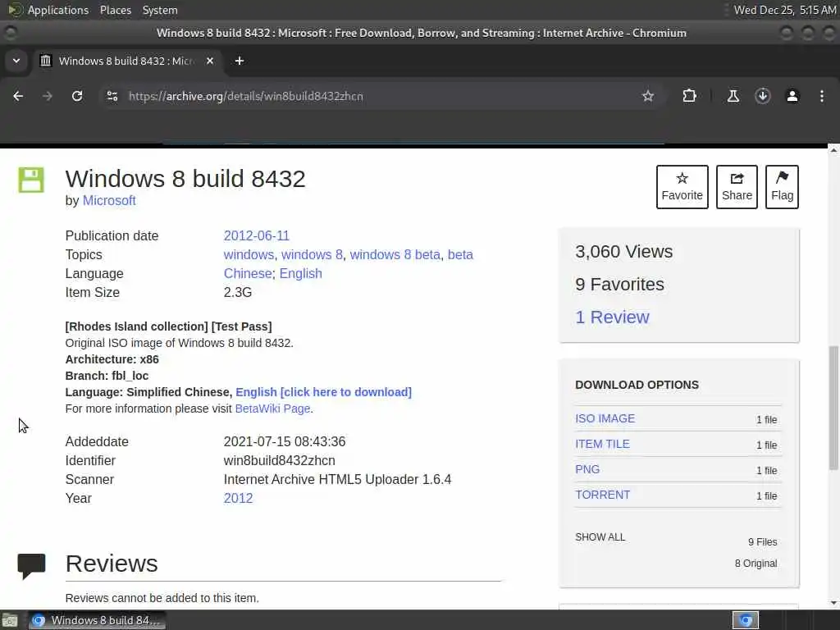Click the green floppy disk software icon
Screen dimensions: 840x630
click(x=31, y=180)
